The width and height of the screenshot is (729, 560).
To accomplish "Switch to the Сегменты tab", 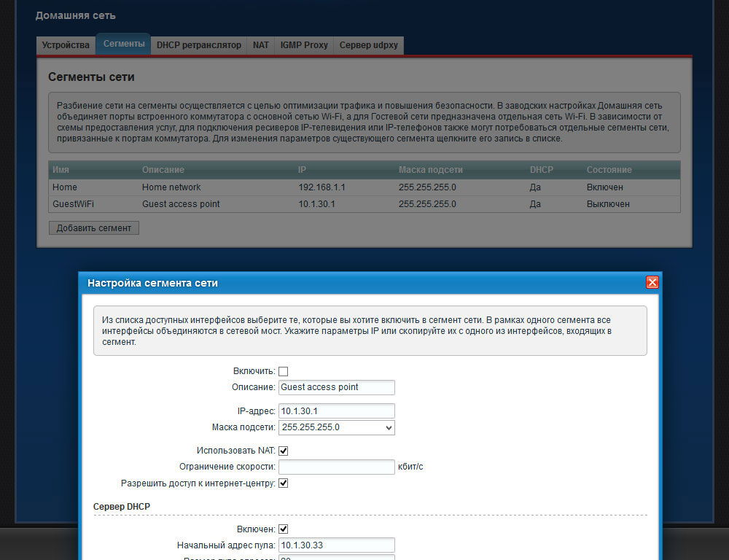I will (x=124, y=44).
